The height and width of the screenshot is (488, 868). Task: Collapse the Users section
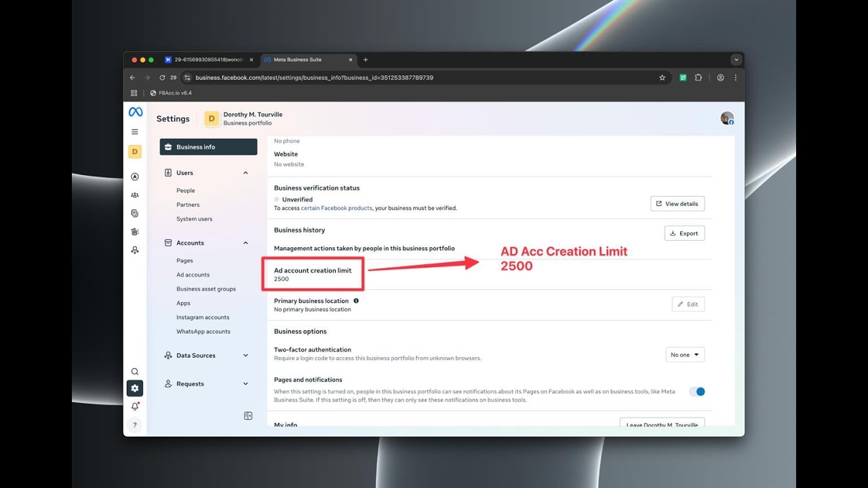(x=245, y=173)
